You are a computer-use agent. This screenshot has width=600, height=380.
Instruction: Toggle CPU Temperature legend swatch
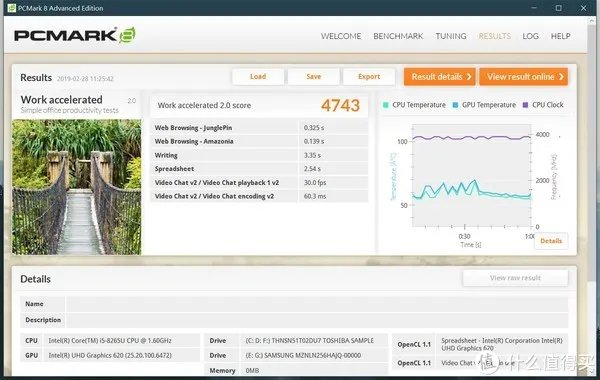pyautogui.click(x=386, y=105)
